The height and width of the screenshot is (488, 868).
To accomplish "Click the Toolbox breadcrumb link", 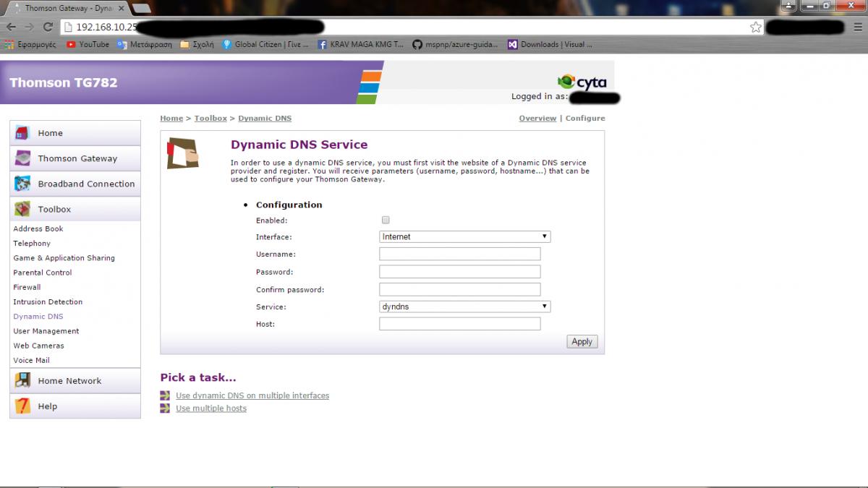I will click(x=210, y=118).
